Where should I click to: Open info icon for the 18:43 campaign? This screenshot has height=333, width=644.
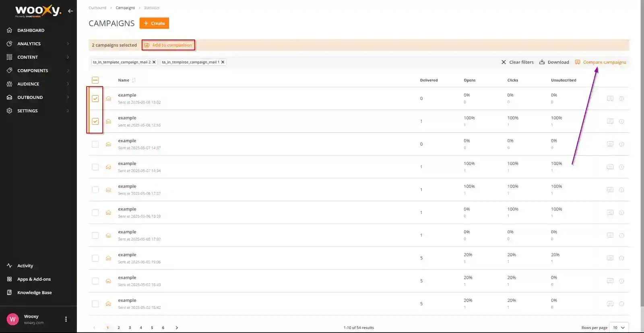[621, 281]
